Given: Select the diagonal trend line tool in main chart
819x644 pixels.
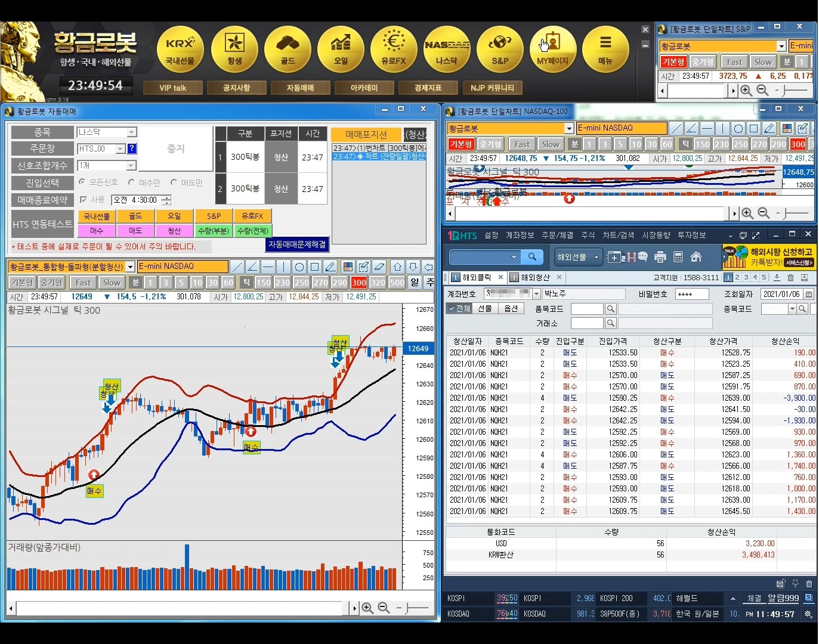Looking at the screenshot, I should [237, 267].
